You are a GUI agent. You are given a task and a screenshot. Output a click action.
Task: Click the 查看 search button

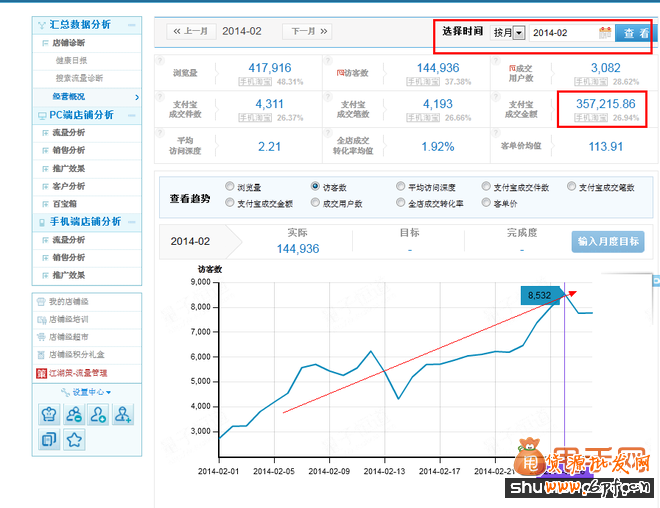[x=635, y=33]
